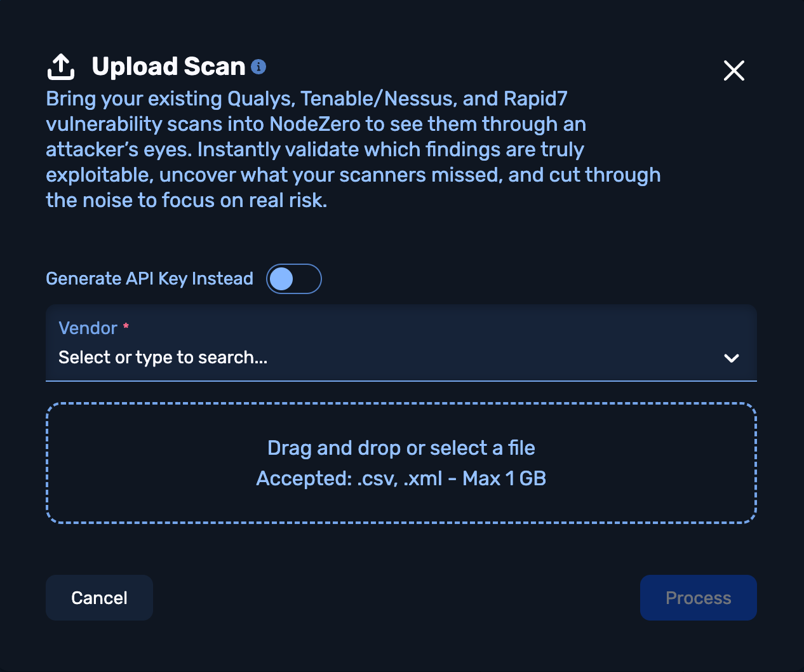Click the Upload Scan heading
804x672 pixels.
pyautogui.click(x=168, y=67)
